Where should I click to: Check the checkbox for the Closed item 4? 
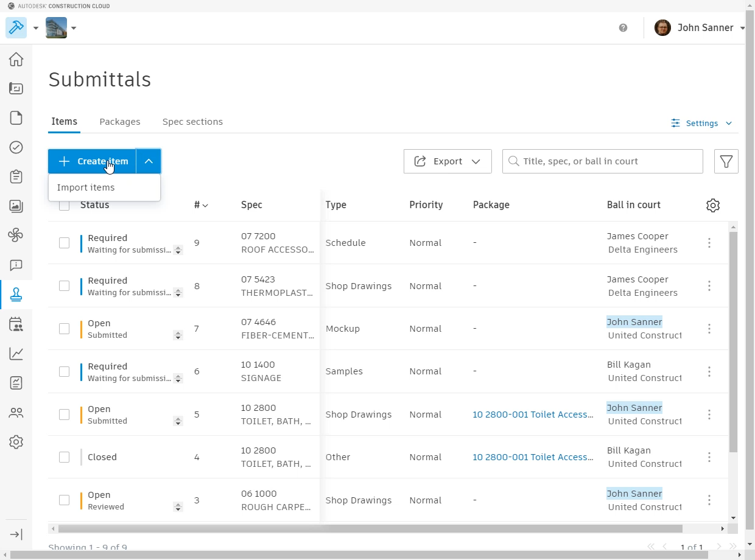point(64,457)
